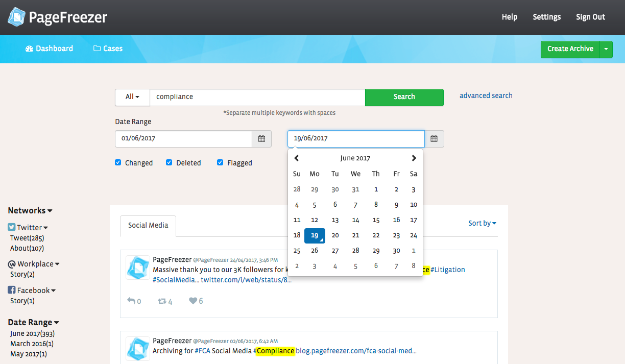625x364 pixels.
Task: Go to previous month in calendar
Action: pyautogui.click(x=297, y=158)
